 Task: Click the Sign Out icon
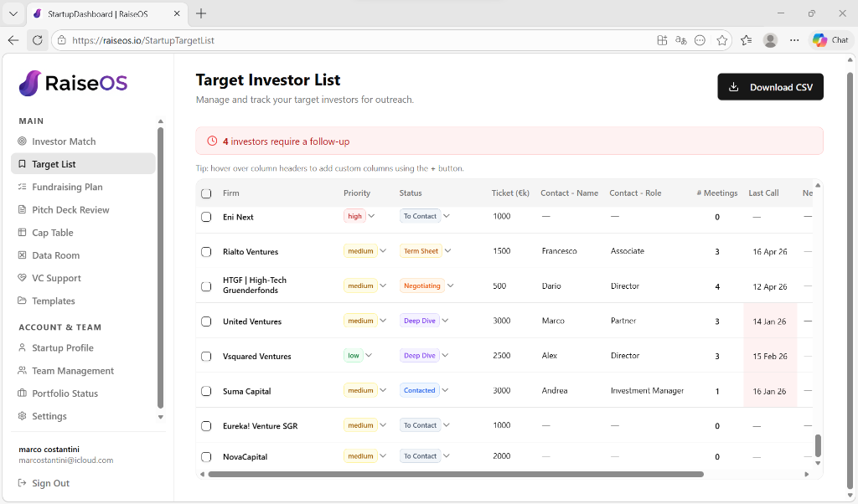22,483
